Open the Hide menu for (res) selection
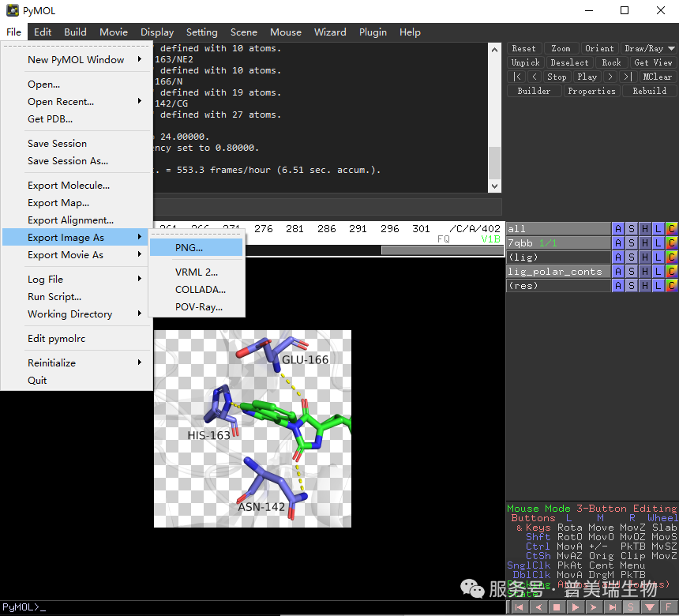This screenshot has width=679, height=616. pos(645,286)
